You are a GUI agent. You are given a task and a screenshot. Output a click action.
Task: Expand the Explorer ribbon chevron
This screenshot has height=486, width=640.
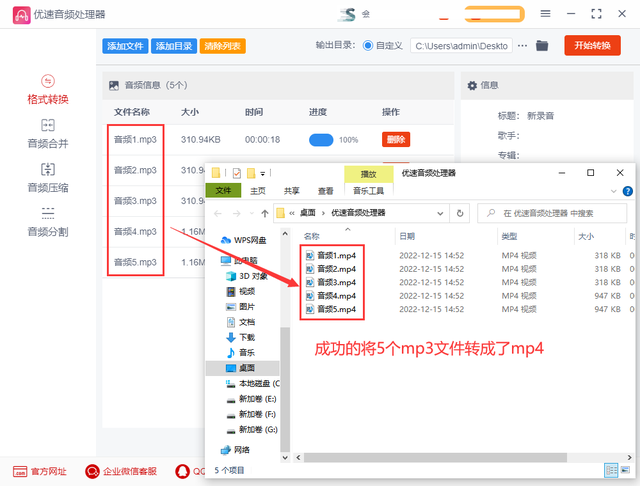click(613, 191)
